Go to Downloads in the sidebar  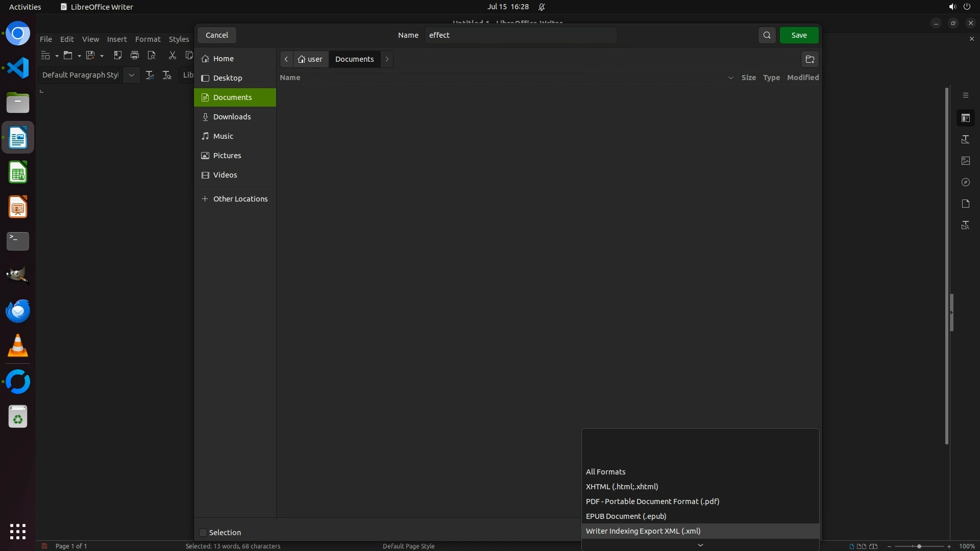point(232,117)
